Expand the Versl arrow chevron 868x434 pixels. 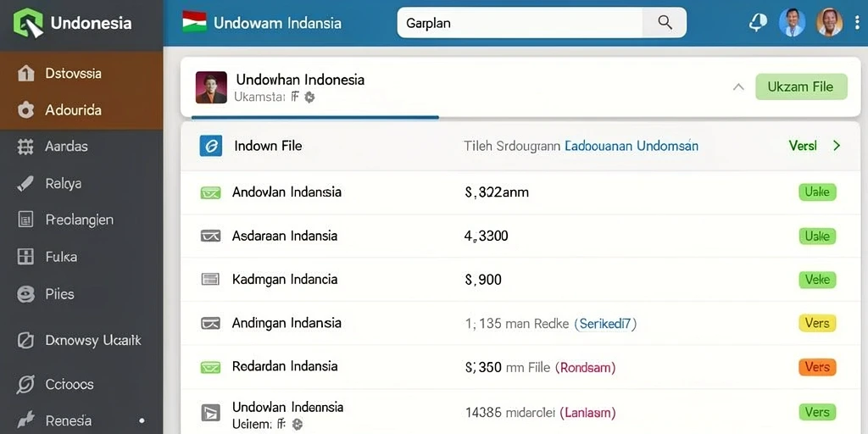(837, 146)
